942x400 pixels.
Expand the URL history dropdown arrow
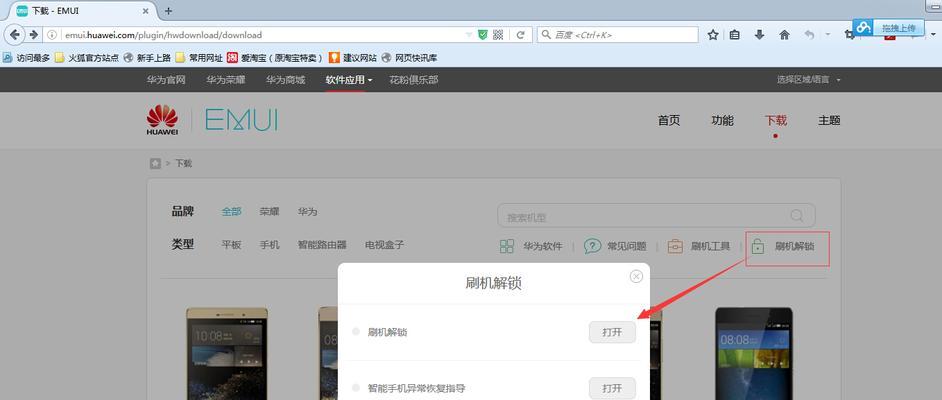(469, 35)
